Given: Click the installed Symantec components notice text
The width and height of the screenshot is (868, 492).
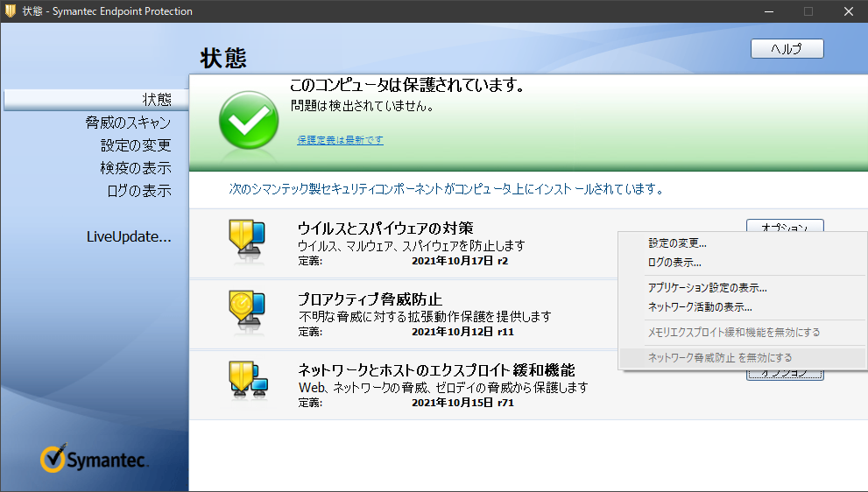Looking at the screenshot, I should click(x=446, y=189).
